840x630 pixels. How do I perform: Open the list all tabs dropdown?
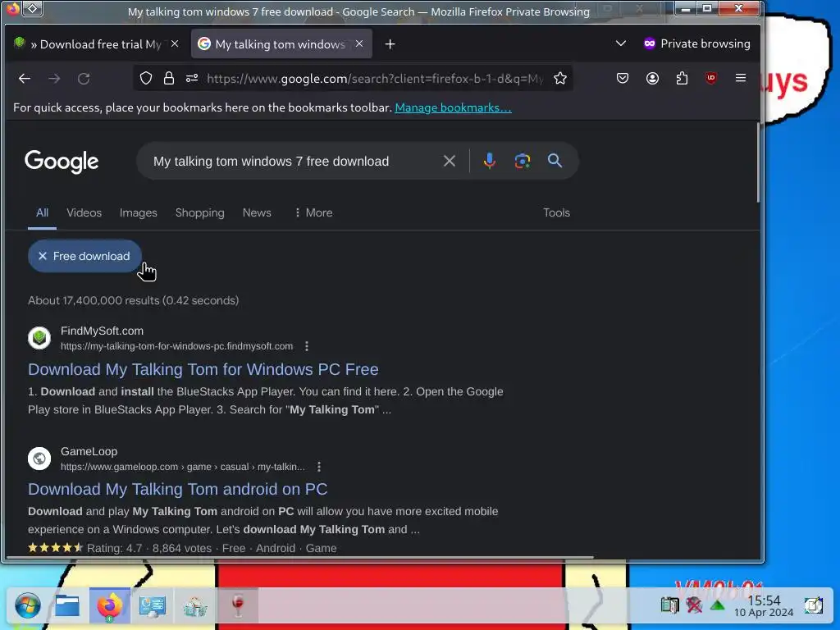(621, 43)
